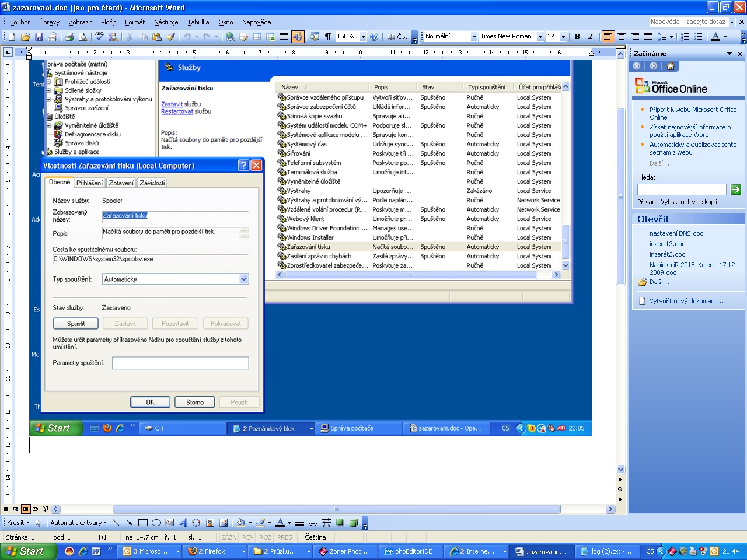Image resolution: width=747 pixels, height=560 pixels.
Task: Toggle show/hide paragraph marks
Action: click(328, 37)
